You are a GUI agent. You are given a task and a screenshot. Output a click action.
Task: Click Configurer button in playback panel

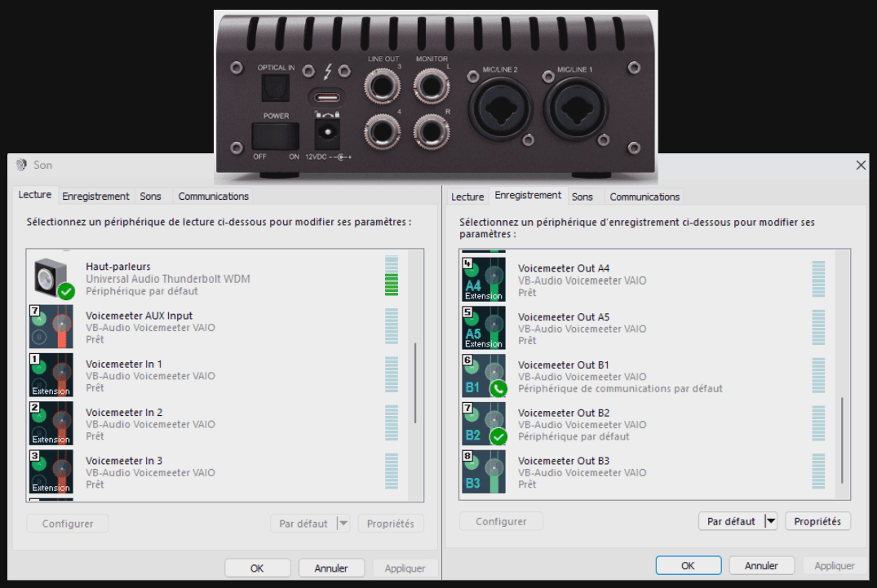(68, 523)
